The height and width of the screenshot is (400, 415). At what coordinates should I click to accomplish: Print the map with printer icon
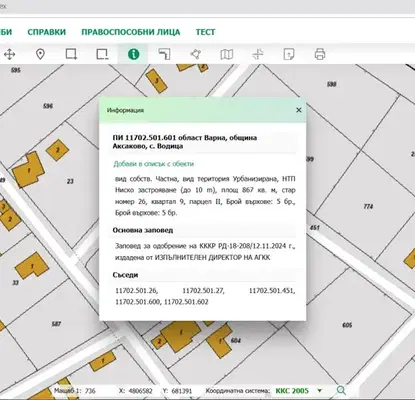pos(320,54)
